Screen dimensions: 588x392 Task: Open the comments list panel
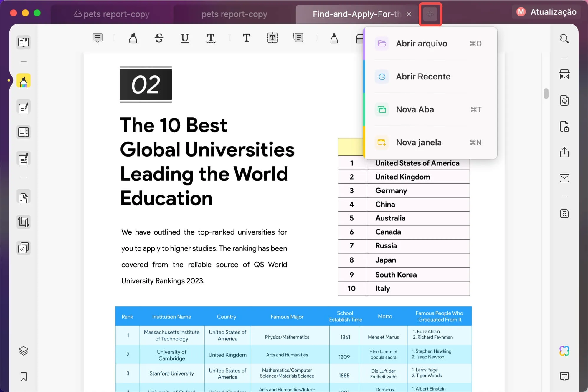(564, 376)
